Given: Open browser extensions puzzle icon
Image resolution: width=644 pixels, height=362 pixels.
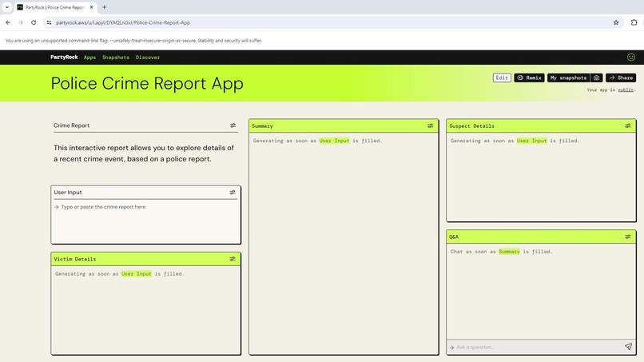Looking at the screenshot, I should [634, 22].
